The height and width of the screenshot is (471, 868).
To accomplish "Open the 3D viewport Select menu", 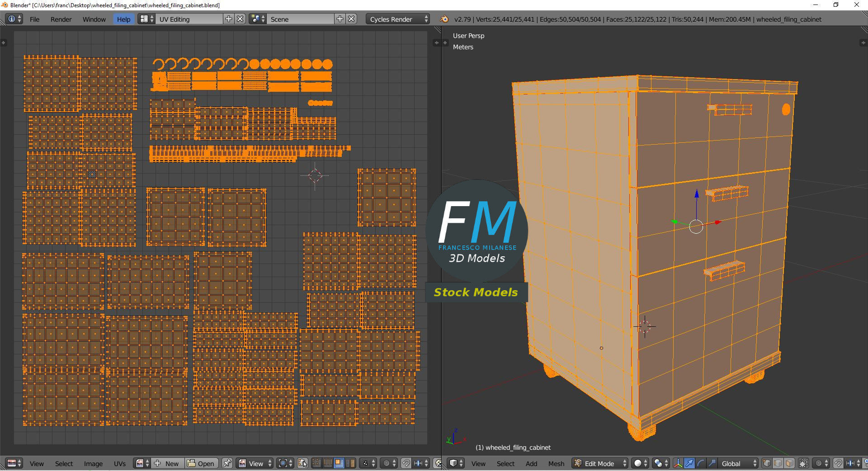I will tap(505, 463).
